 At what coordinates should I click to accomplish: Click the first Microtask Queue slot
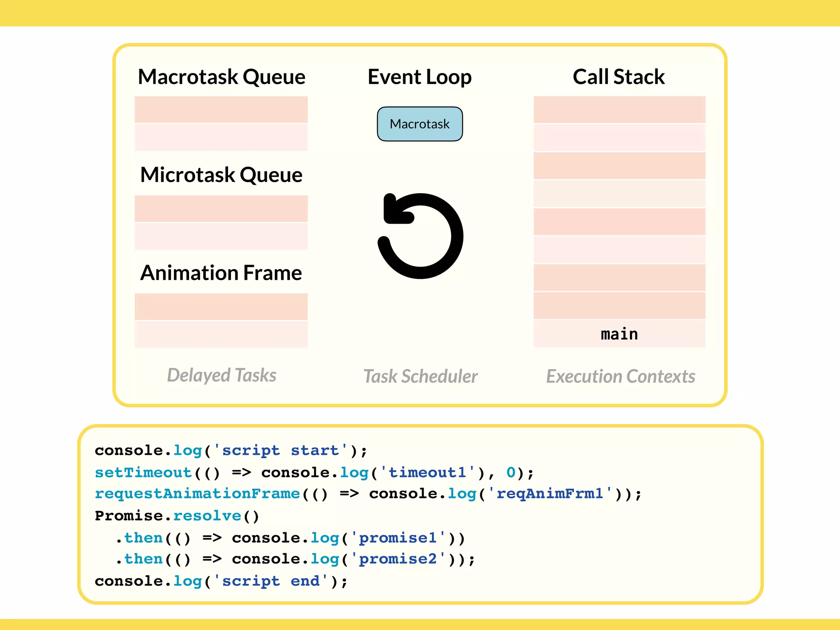pyautogui.click(x=221, y=208)
